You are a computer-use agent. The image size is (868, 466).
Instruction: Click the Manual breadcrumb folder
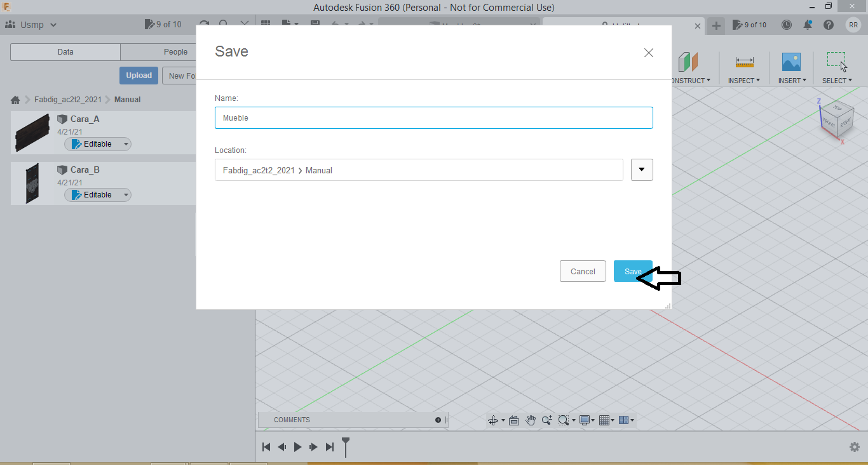tap(128, 100)
